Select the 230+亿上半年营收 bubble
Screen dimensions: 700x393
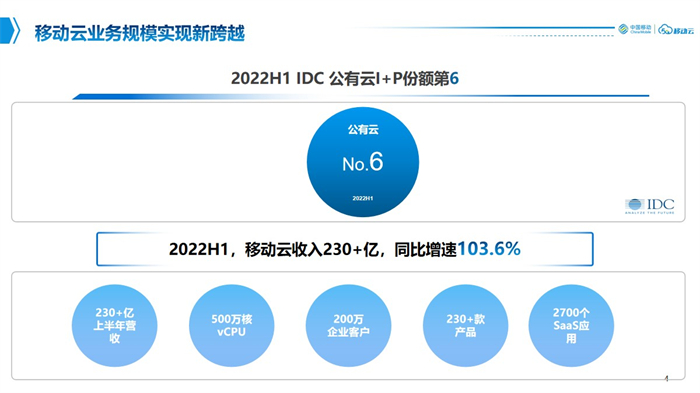coord(114,326)
